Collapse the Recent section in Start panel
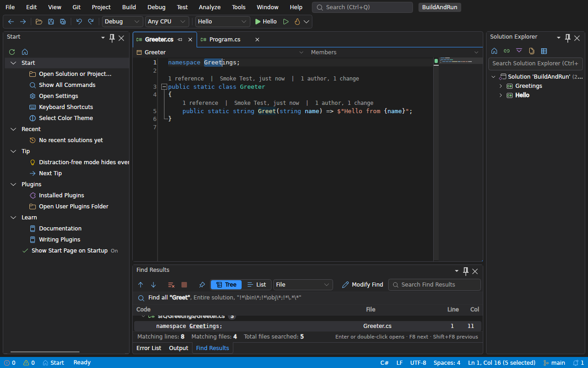The image size is (588, 368). pos(13,129)
